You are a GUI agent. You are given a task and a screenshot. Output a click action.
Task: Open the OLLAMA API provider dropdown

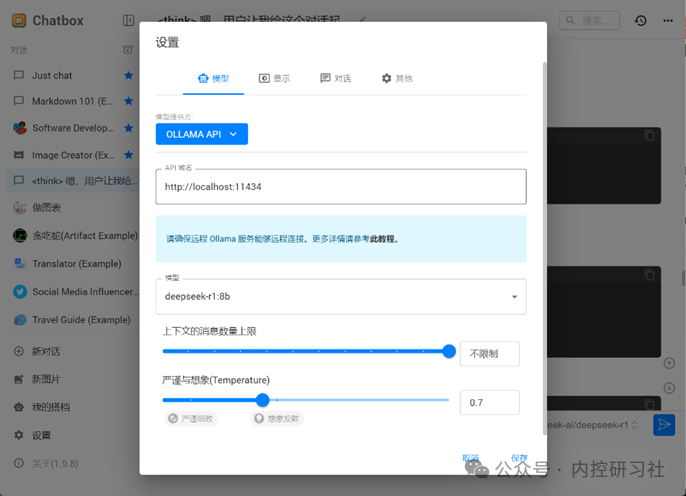coord(202,134)
